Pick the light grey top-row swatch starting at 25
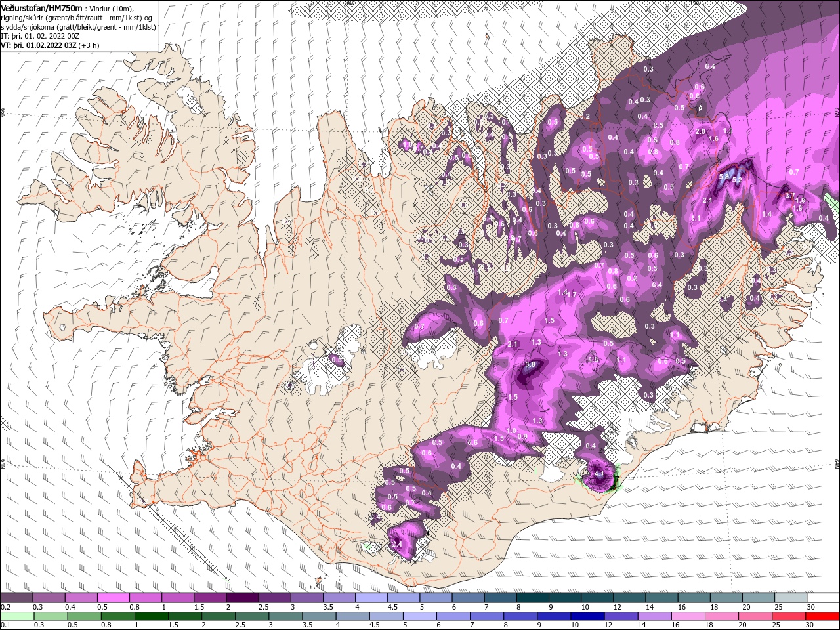Image resolution: width=840 pixels, height=630 pixels. 791,598
